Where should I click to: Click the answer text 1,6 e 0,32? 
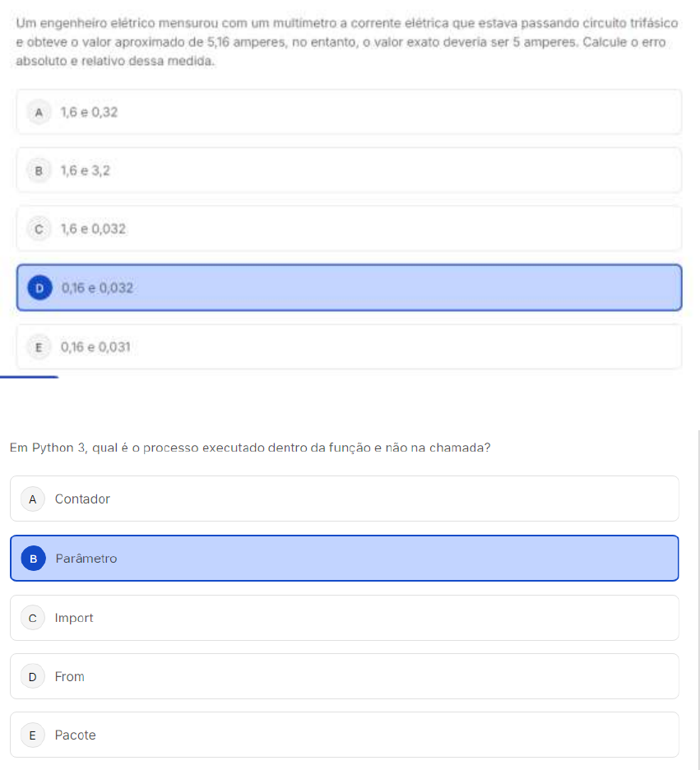click(89, 113)
